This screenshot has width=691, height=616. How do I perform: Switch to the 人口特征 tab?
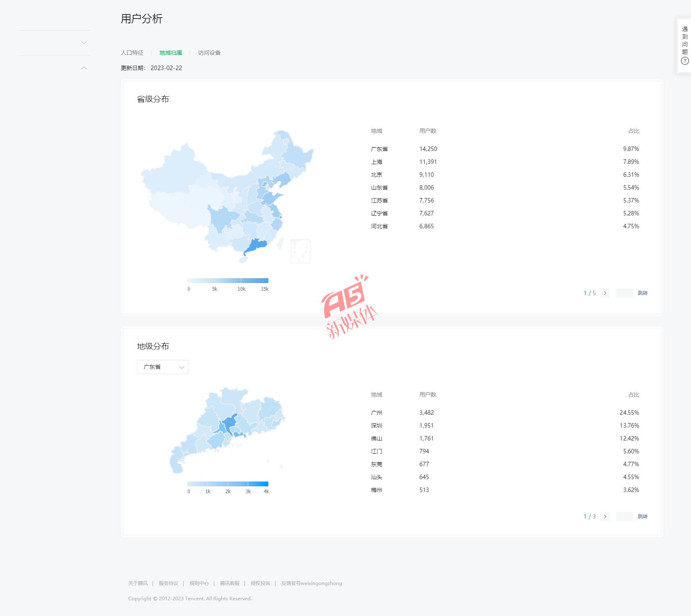point(132,53)
